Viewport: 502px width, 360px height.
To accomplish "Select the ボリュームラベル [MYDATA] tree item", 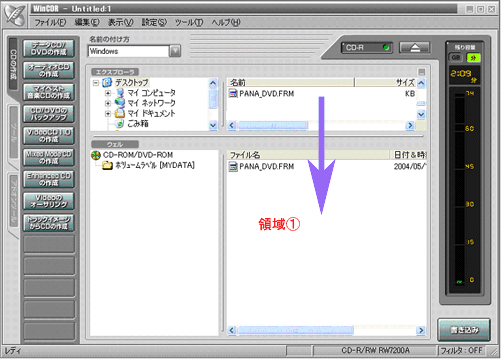I will click(155, 165).
